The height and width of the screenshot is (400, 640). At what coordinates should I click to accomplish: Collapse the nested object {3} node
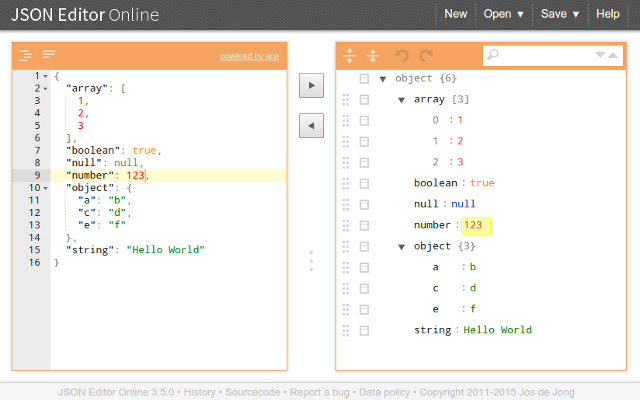pyautogui.click(x=402, y=247)
